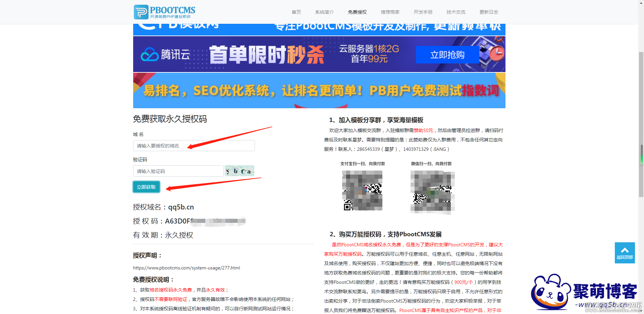Refresh the captcha image
Screen dimensions: 644x314
click(x=239, y=171)
